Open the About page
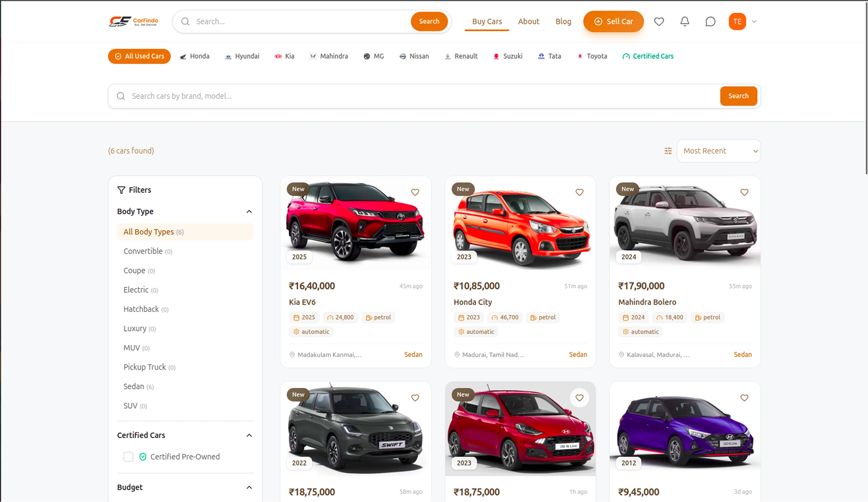This screenshot has width=868, height=502. pos(529,21)
